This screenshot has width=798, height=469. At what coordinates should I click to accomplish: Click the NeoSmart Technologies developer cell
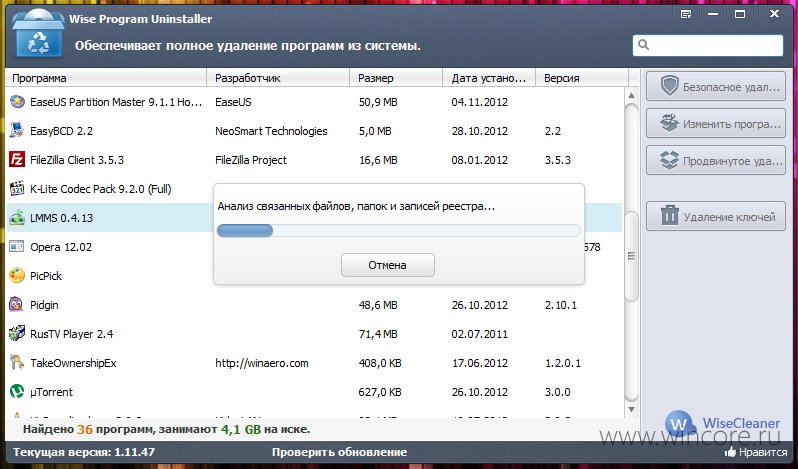(271, 131)
